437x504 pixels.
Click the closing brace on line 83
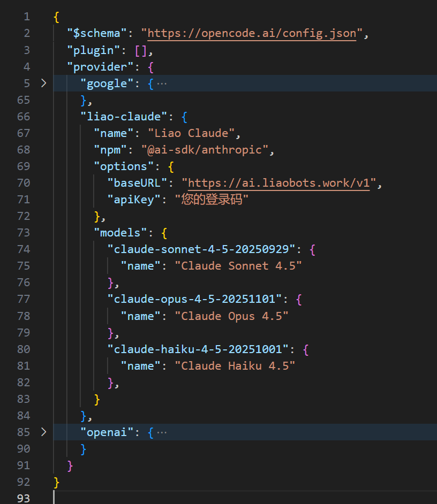[x=97, y=399]
